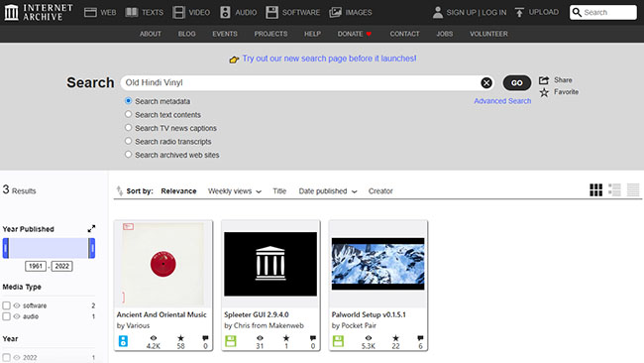The width and height of the screenshot is (644, 363).
Task: Select Search metadata radio button
Action: tap(128, 101)
